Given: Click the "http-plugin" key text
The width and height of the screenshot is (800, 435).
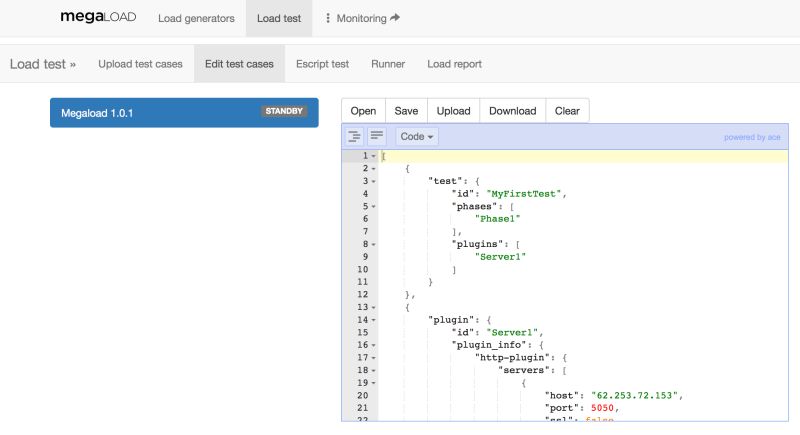Looking at the screenshot, I should pos(512,357).
